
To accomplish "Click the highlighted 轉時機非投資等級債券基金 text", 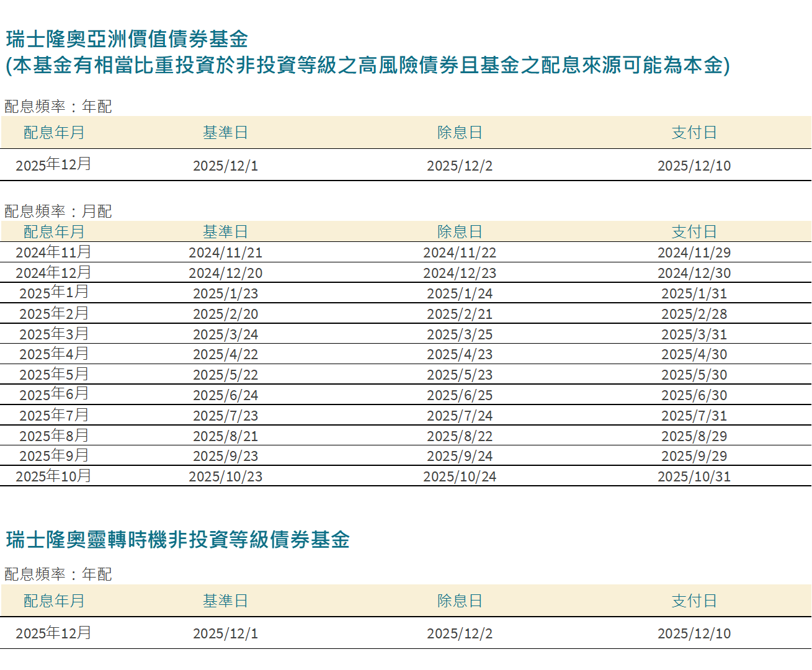I will [225, 540].
